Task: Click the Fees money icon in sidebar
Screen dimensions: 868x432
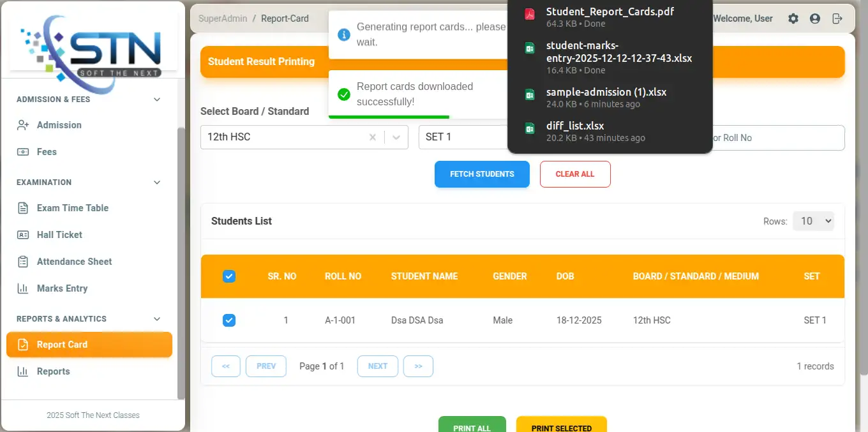Action: point(23,152)
